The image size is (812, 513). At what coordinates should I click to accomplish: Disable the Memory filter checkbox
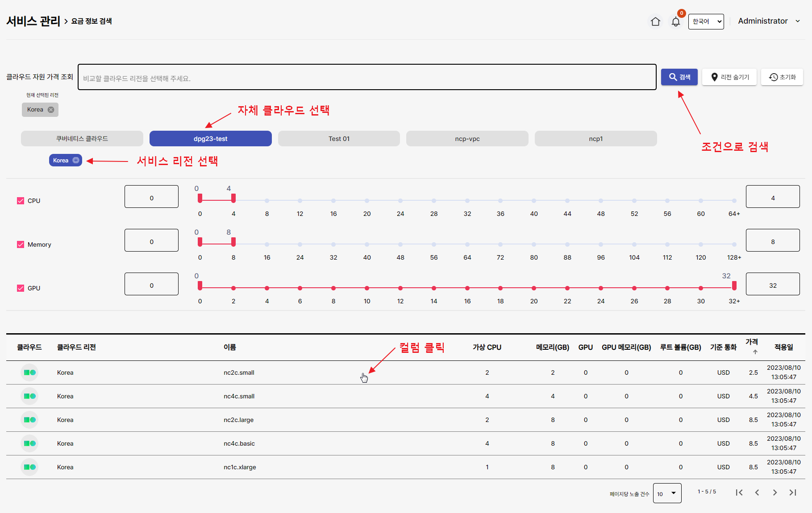[20, 244]
